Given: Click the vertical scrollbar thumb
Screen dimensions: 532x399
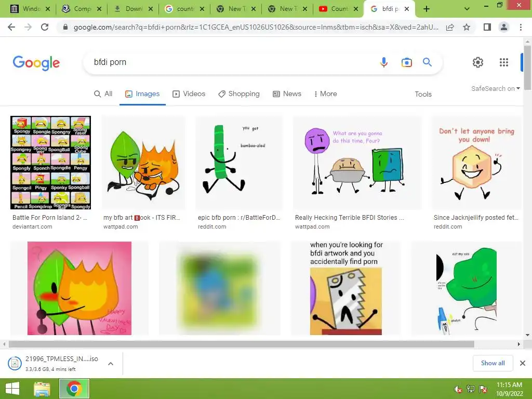Looking at the screenshot, I should coord(527,67).
